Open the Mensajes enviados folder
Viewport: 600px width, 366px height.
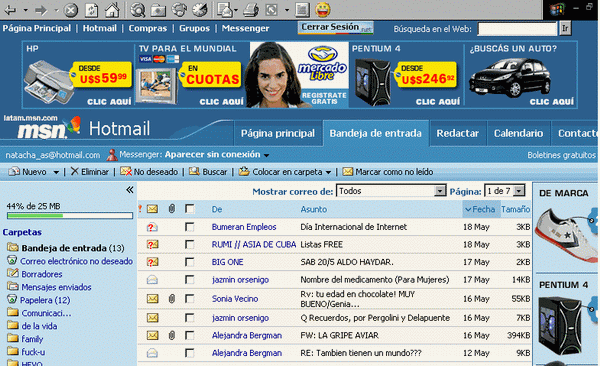(x=56, y=287)
